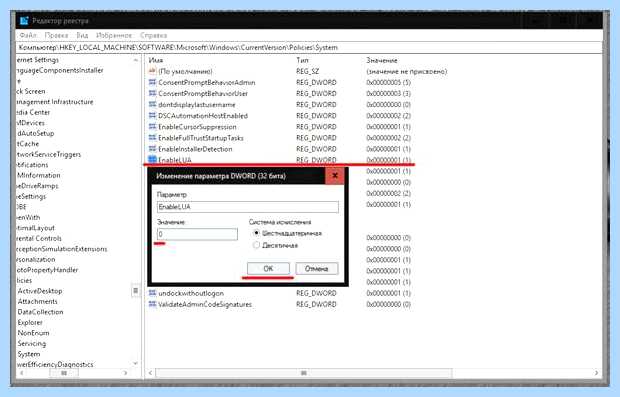620x397 pixels.
Task: Click the 0x00000005 (5) value cell
Action: coord(388,83)
